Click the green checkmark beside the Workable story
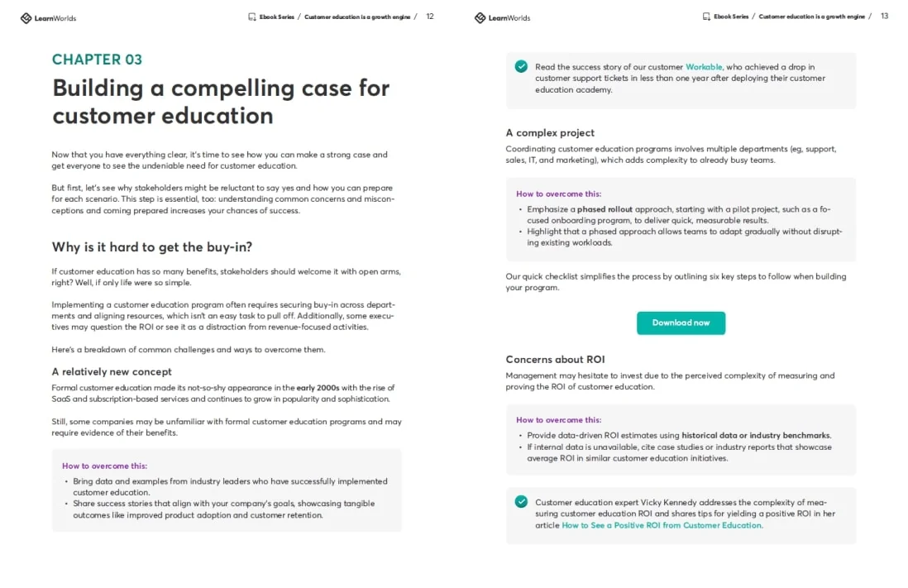 coord(521,66)
